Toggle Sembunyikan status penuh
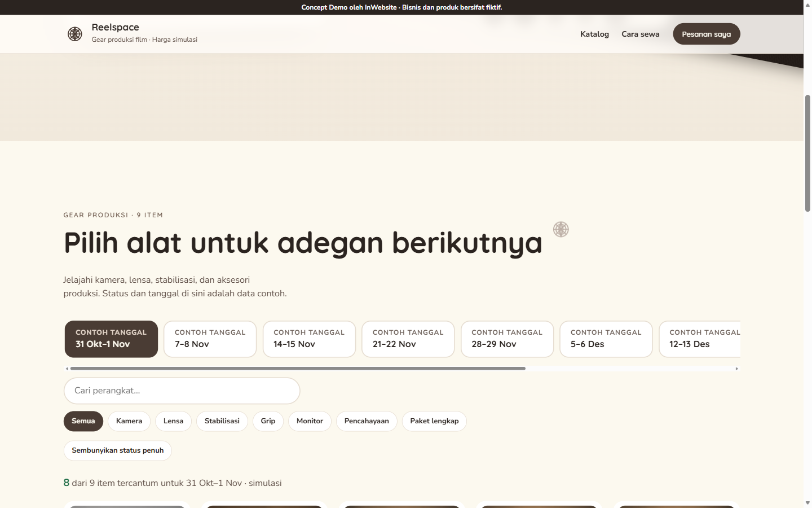The width and height of the screenshot is (812, 508). (117, 450)
